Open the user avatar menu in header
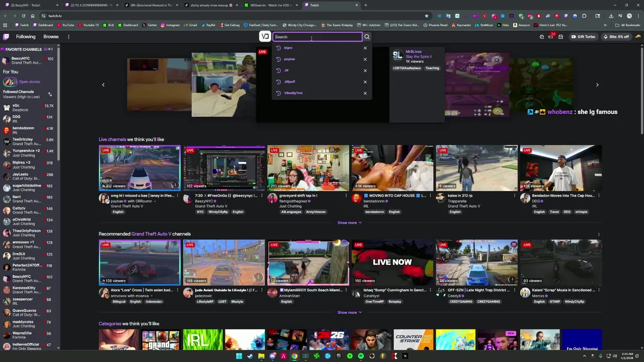 tap(638, 37)
